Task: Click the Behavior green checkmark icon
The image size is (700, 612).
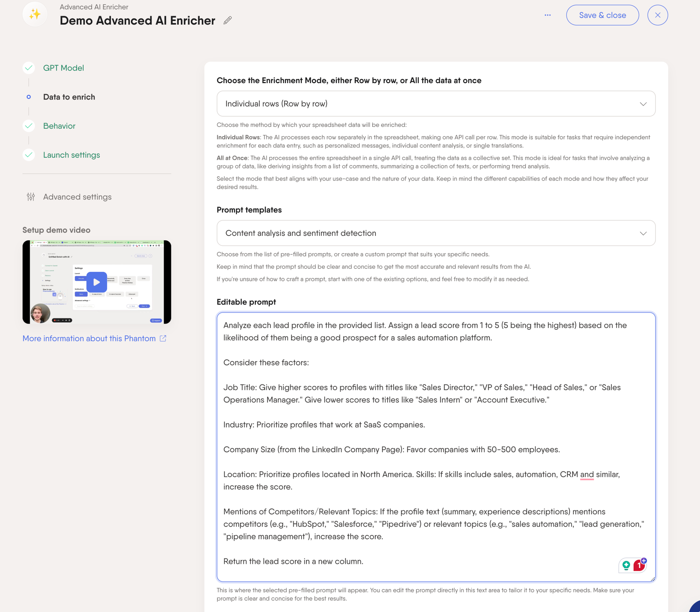Action: click(x=29, y=126)
